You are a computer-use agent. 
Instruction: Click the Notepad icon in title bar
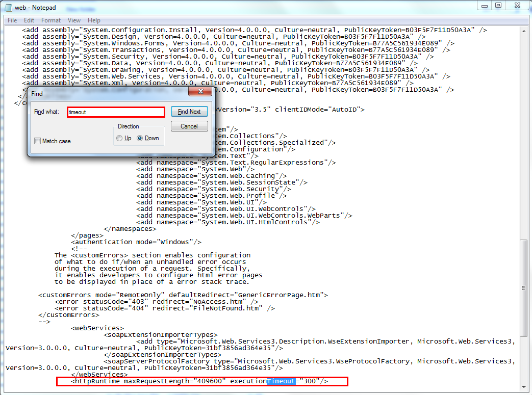point(9,6)
